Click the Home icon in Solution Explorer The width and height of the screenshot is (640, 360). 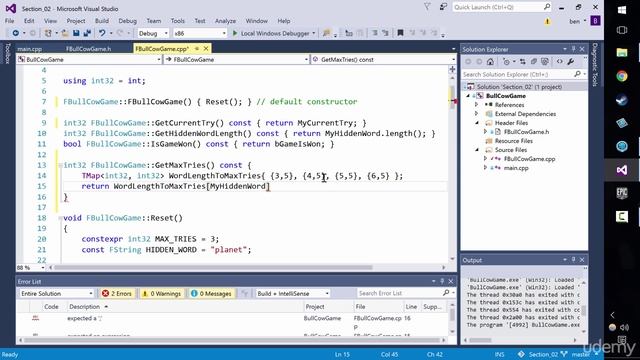tap(490, 62)
